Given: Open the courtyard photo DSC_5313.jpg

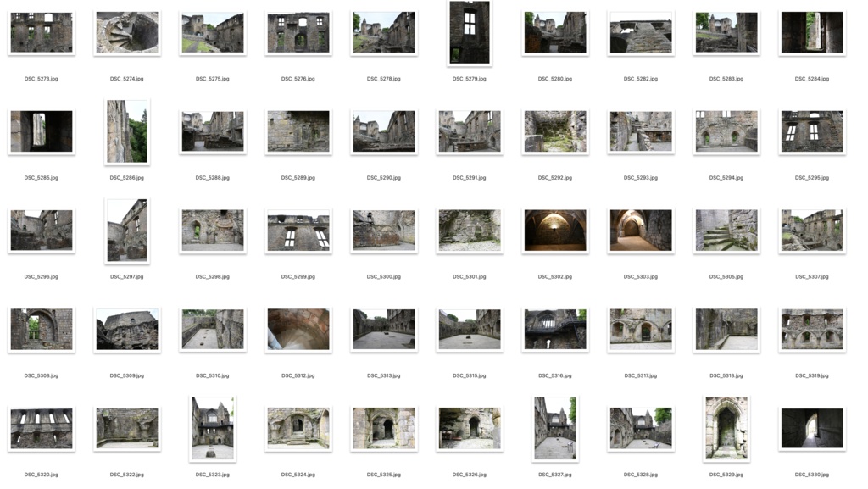Looking at the screenshot, I should point(383,329).
